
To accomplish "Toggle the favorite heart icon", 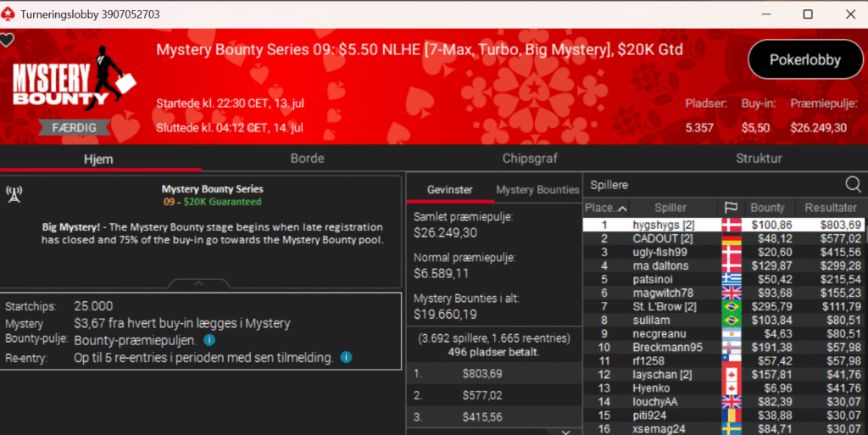I will coord(7,41).
